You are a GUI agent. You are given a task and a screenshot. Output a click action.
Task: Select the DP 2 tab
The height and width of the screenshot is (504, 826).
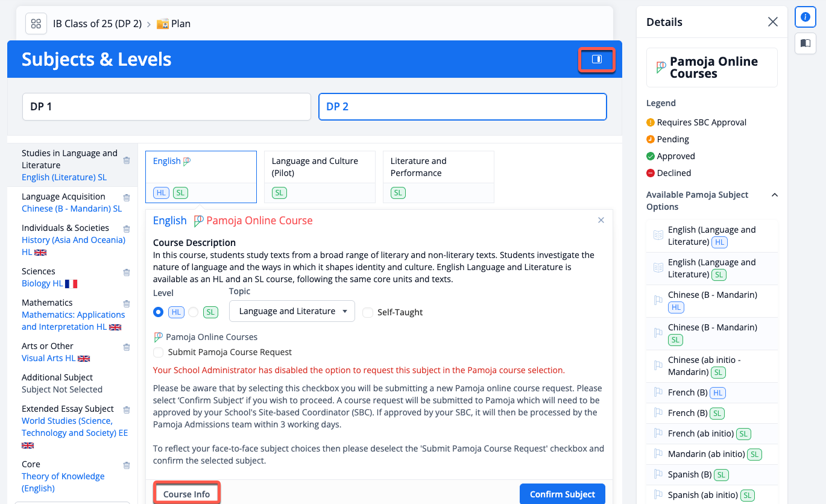tap(462, 107)
